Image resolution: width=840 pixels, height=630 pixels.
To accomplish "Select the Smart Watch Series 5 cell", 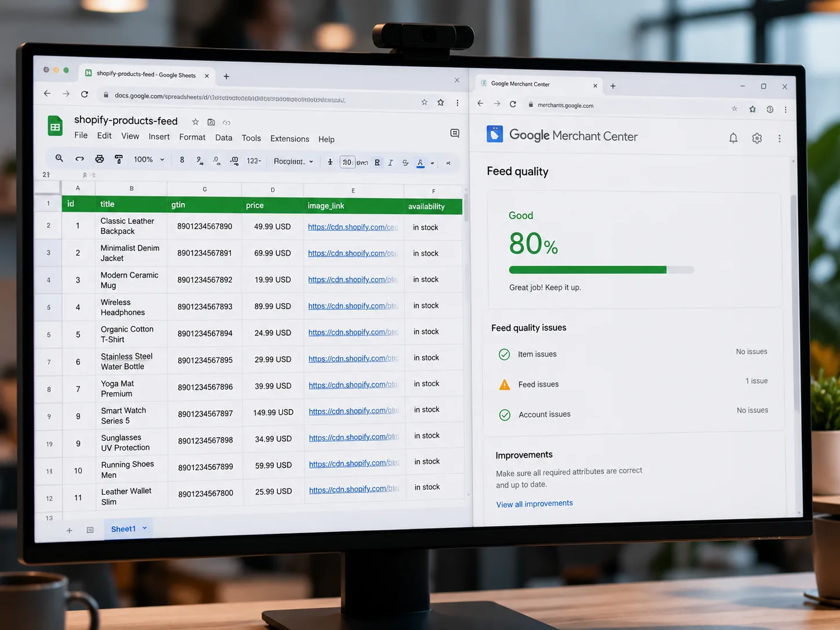I will [132, 415].
